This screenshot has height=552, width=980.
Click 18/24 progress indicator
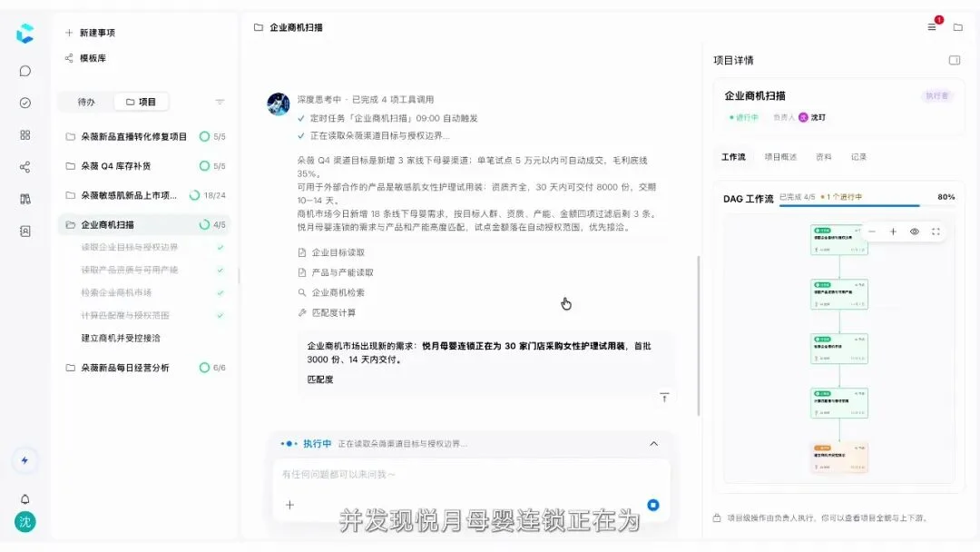[x=208, y=195]
